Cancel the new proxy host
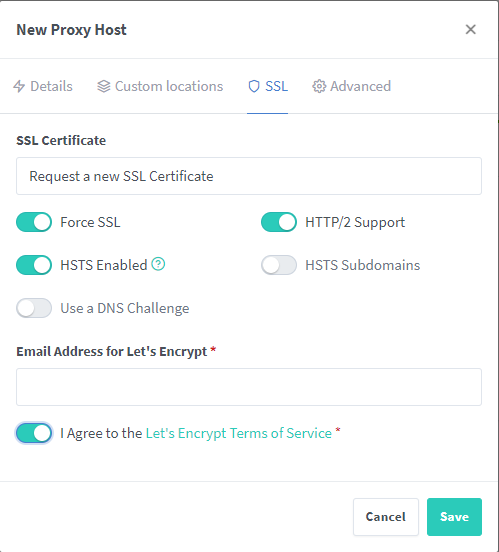Image resolution: width=499 pixels, height=552 pixels. click(386, 517)
